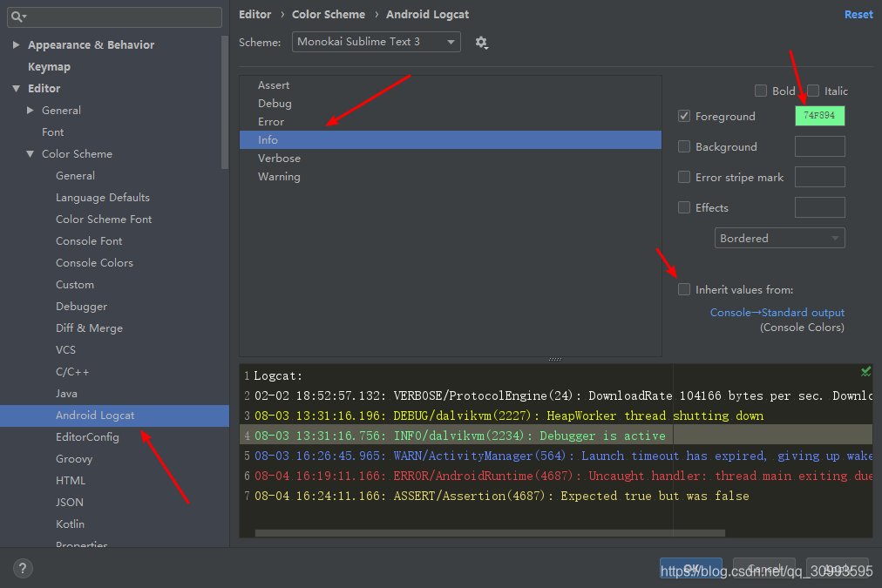Enable the Italic checkbox
Viewport: 882px width, 588px height.
pos(813,91)
